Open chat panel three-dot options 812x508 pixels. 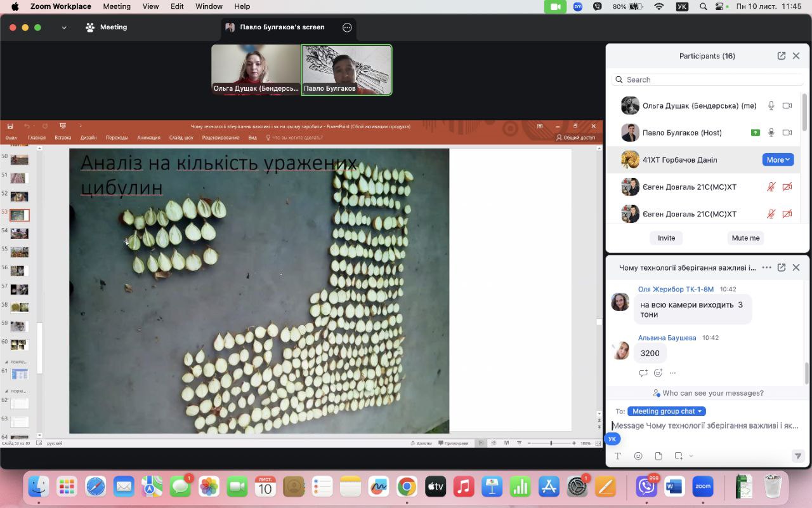coord(766,268)
